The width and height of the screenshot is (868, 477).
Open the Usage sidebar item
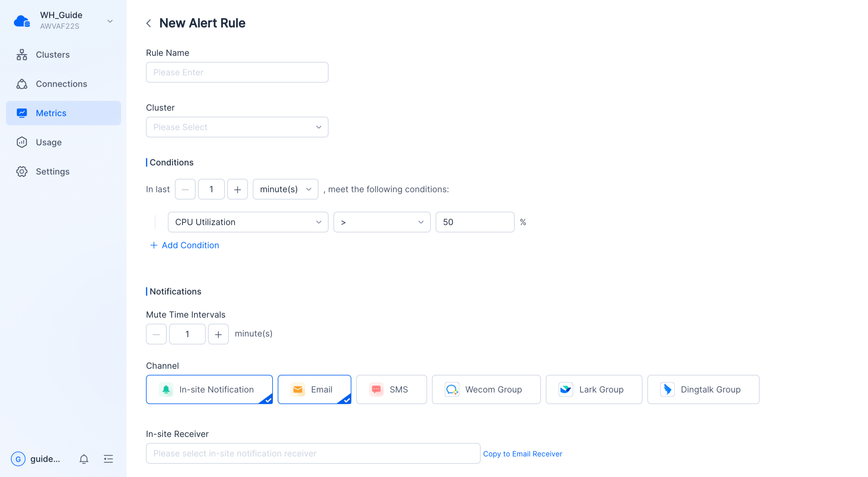pyautogui.click(x=63, y=142)
